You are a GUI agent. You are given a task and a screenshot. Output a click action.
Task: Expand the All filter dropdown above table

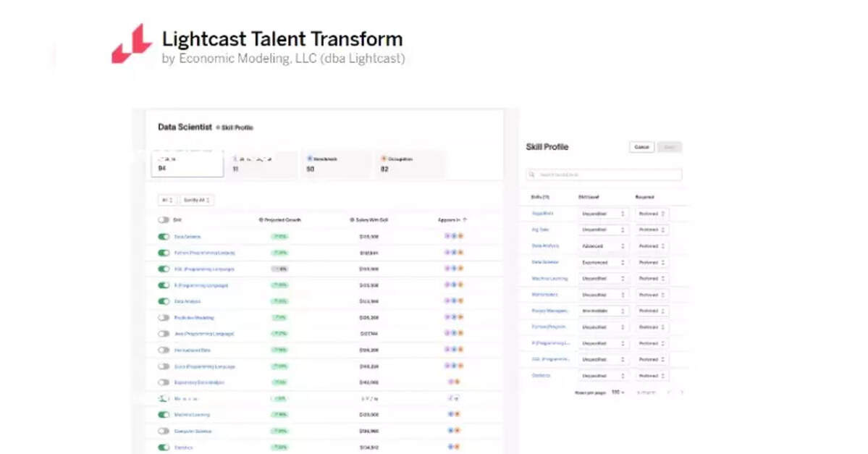click(x=167, y=200)
